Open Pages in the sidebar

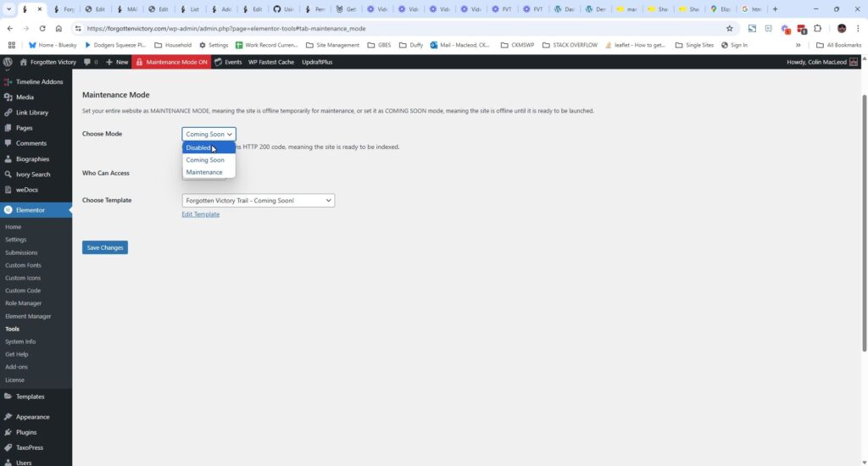36,128
